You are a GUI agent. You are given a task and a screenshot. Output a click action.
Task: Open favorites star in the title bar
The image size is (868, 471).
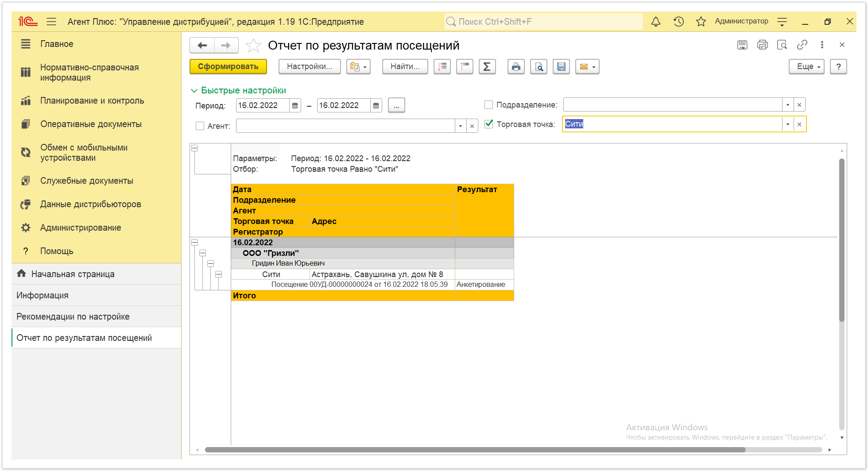coord(701,21)
